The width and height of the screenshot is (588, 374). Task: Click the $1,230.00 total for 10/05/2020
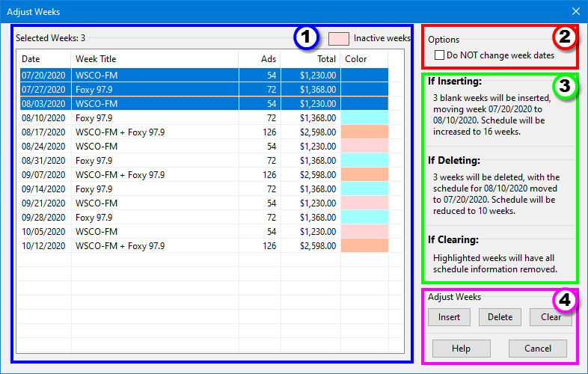pos(318,232)
